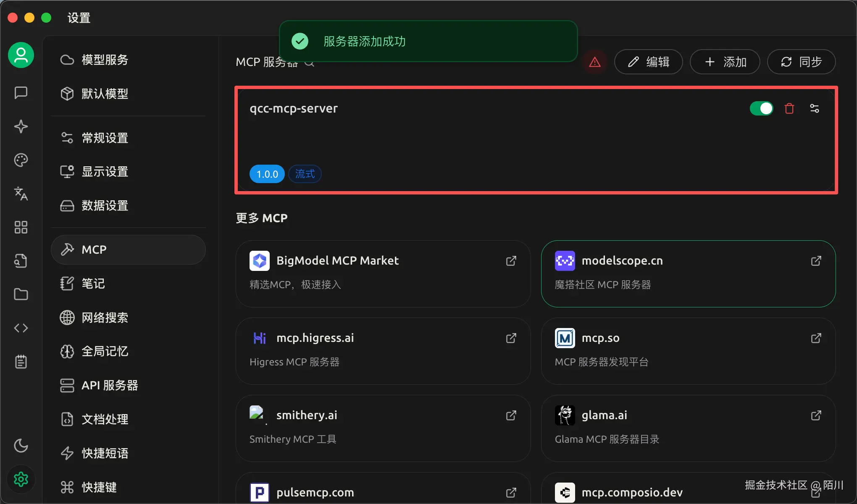Click the 添加 button to add a server
857x504 pixels.
click(724, 62)
